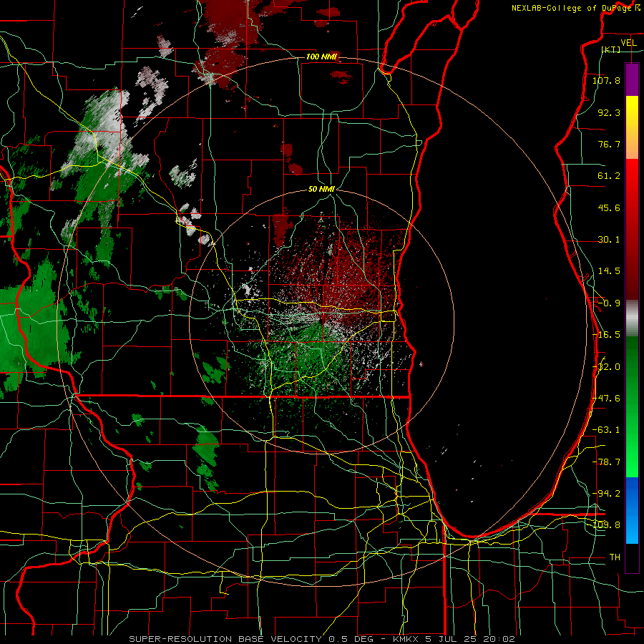
Task: Click the -78.7 value on velocity scale
Action: [606, 462]
